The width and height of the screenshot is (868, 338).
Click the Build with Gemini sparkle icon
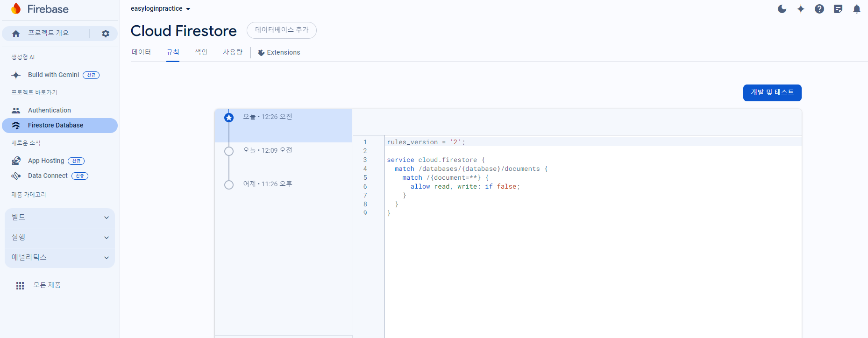click(x=16, y=75)
